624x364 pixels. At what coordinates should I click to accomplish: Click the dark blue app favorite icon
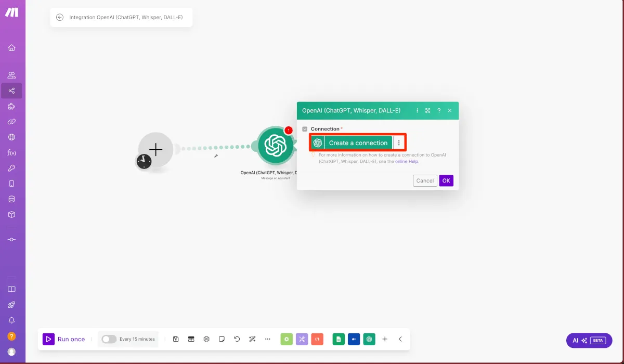click(x=354, y=339)
